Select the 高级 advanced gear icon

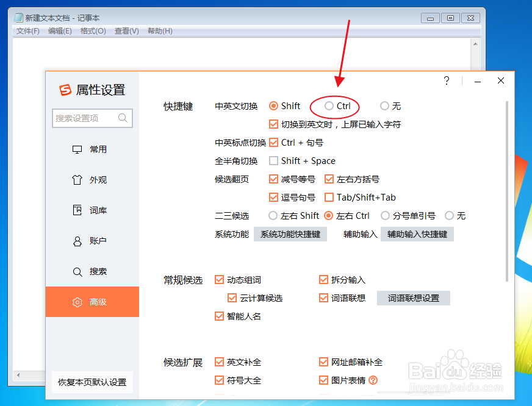point(78,302)
